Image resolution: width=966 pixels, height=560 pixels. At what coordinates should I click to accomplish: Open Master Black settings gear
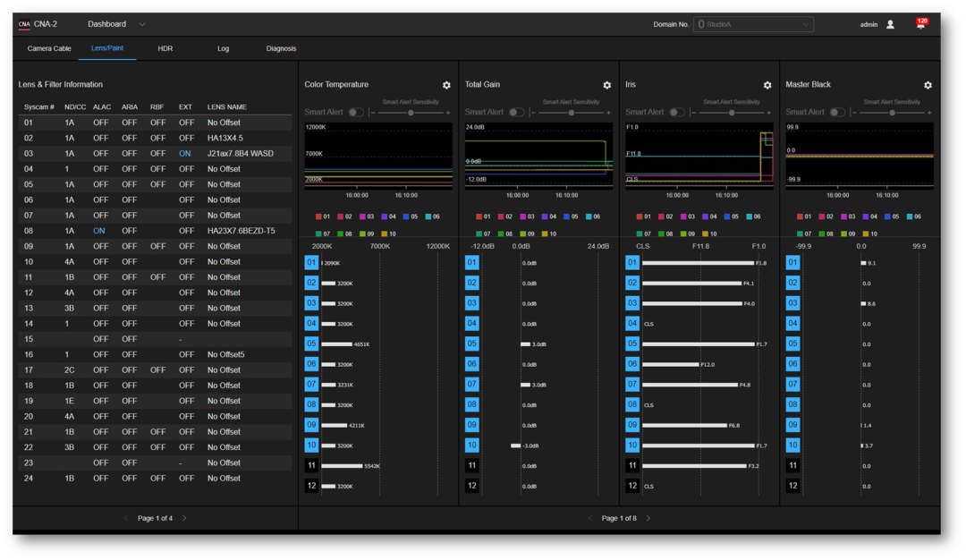tap(928, 85)
